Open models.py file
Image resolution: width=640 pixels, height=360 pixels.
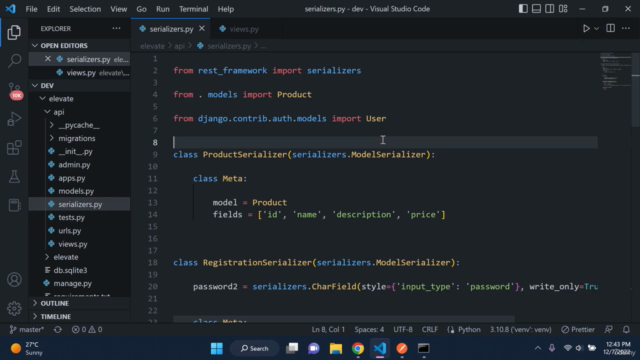pyautogui.click(x=79, y=191)
